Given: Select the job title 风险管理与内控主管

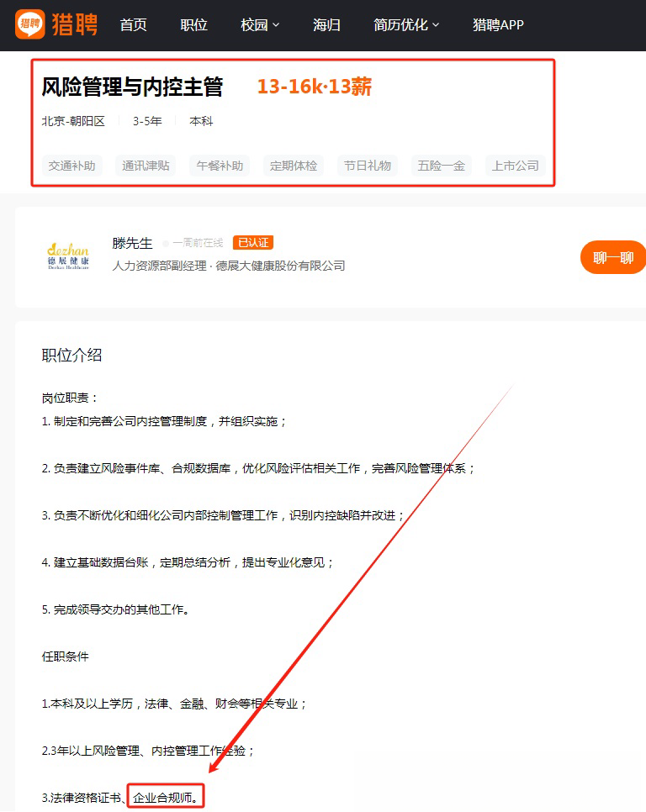Looking at the screenshot, I should tap(132, 87).
